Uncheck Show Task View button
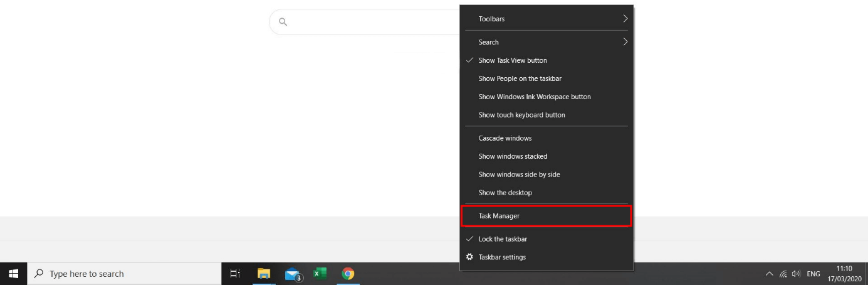Viewport: 868px width, 285px height. pyautogui.click(x=513, y=60)
